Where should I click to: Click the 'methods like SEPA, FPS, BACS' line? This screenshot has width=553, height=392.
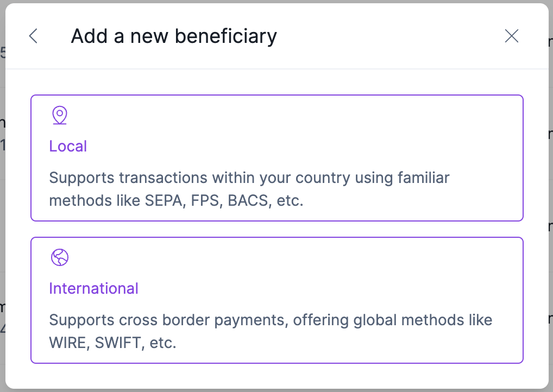(x=176, y=200)
